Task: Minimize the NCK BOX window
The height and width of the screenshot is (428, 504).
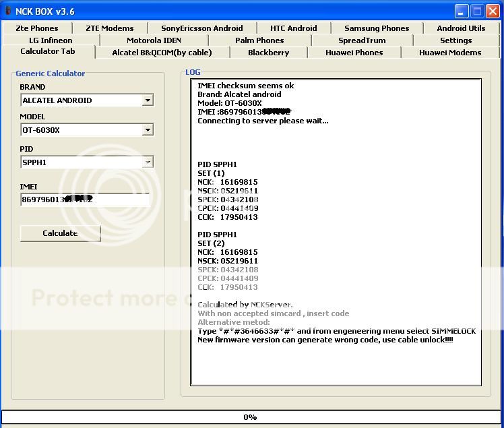Action: 462,11
